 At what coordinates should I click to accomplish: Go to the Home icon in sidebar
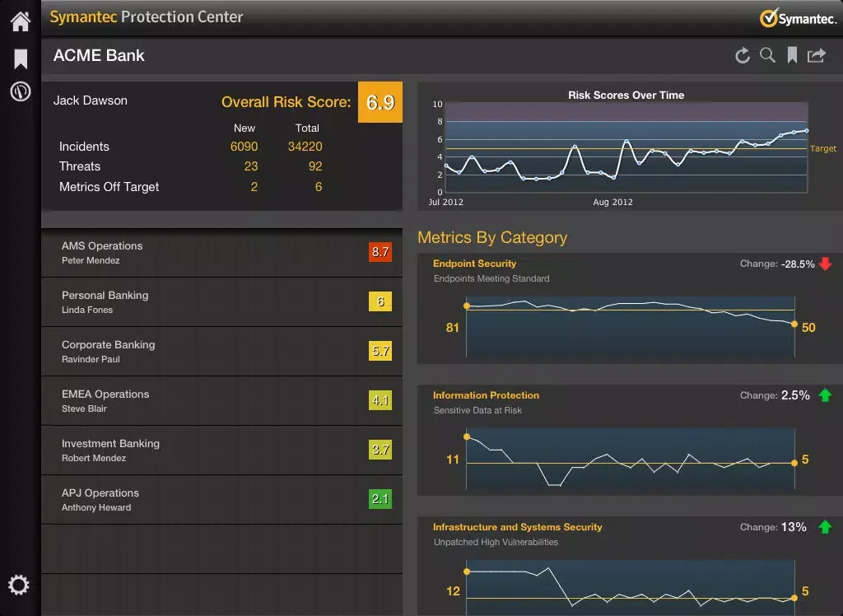(x=21, y=21)
